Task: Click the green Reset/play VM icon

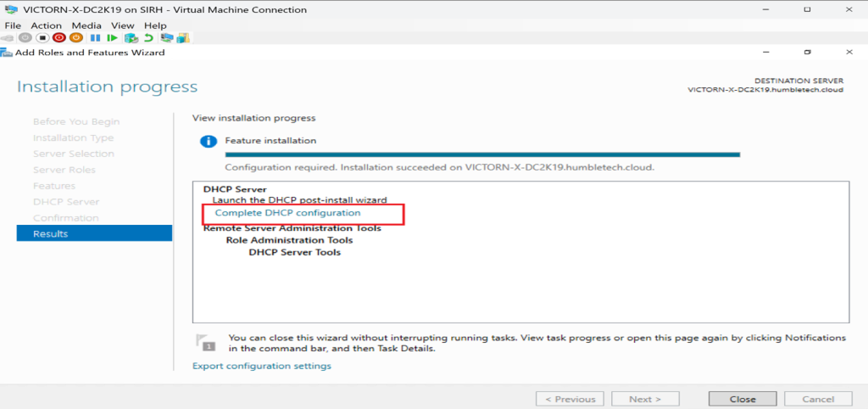Action: pos(112,38)
